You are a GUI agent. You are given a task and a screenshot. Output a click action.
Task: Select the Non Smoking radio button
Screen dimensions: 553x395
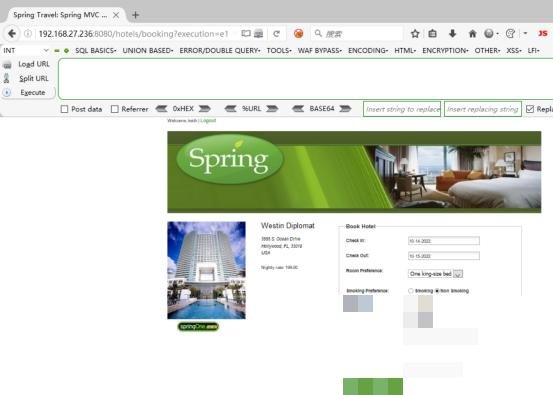coord(437,291)
